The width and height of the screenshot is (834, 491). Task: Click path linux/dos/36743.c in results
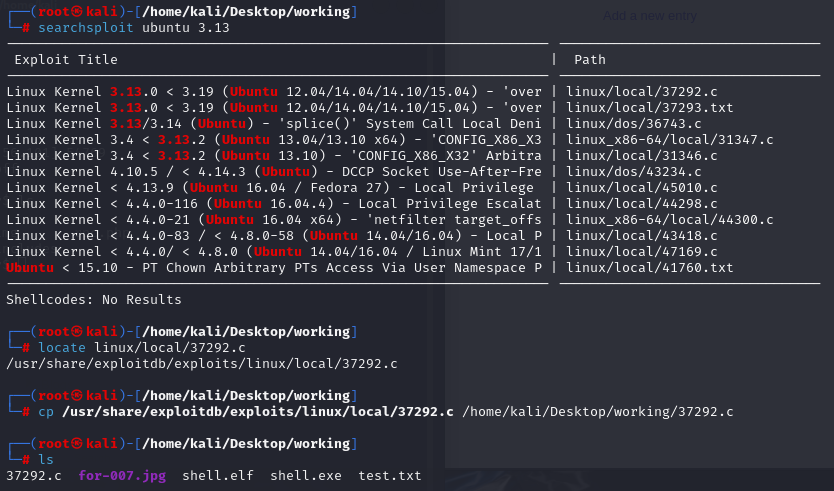(633, 123)
